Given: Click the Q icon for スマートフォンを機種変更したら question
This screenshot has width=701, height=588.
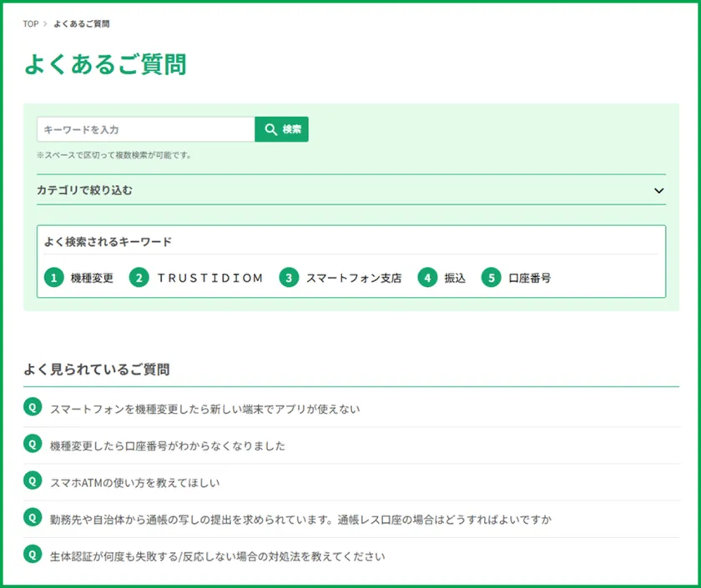Looking at the screenshot, I should [x=33, y=407].
